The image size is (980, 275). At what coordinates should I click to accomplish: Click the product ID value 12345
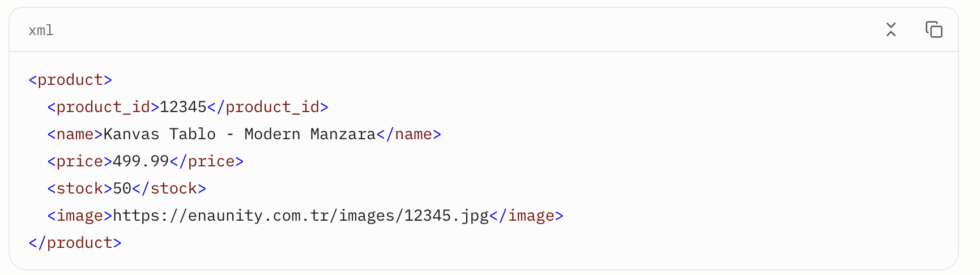pyautogui.click(x=183, y=107)
